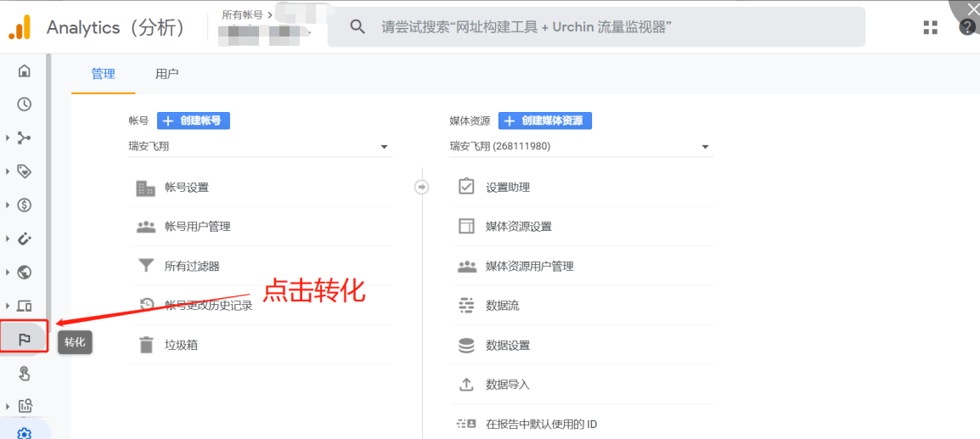Open 帐号设置 account settings

[186, 188]
